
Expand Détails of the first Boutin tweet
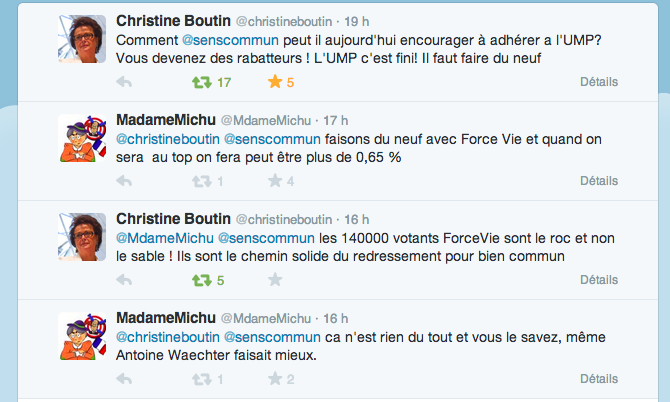click(599, 82)
